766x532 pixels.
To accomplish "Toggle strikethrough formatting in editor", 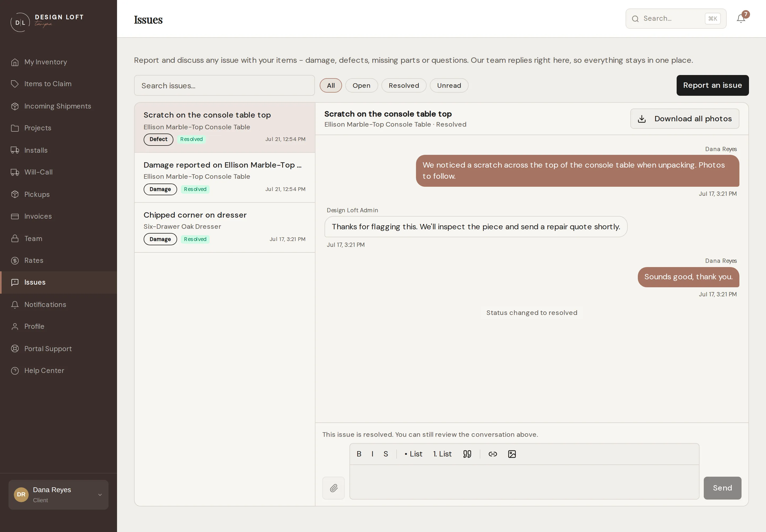I will [386, 454].
